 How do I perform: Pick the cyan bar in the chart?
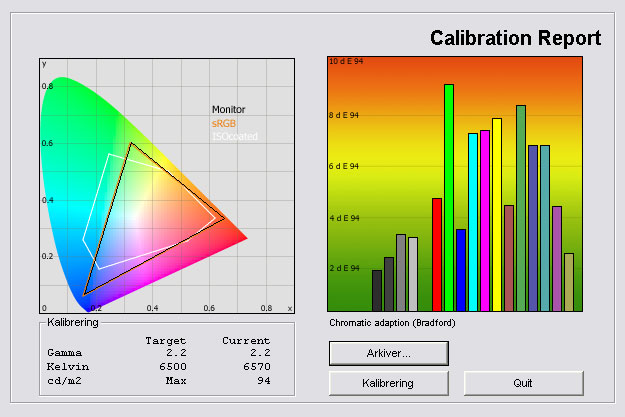(x=473, y=221)
